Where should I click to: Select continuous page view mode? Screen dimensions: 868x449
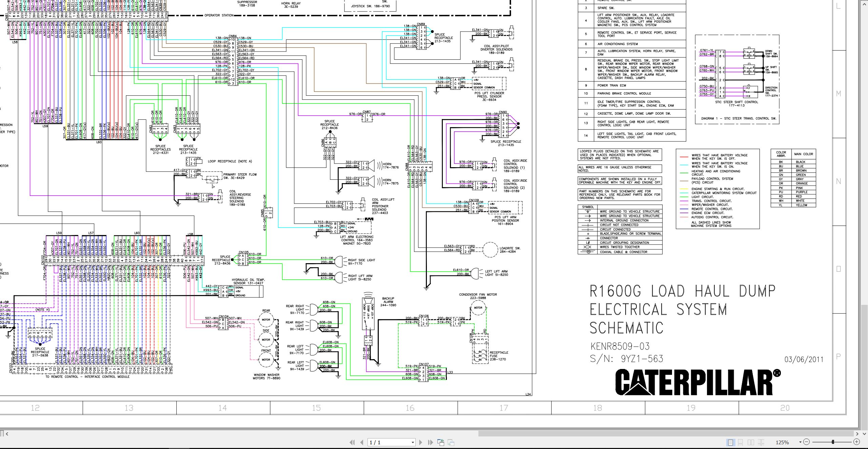[x=741, y=442]
